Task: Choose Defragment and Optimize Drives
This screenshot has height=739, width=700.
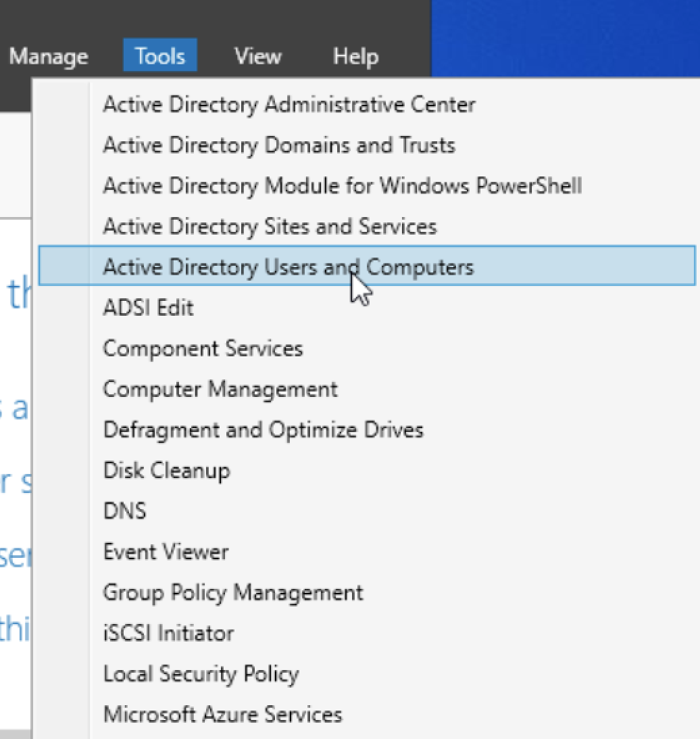Action: coord(366,430)
